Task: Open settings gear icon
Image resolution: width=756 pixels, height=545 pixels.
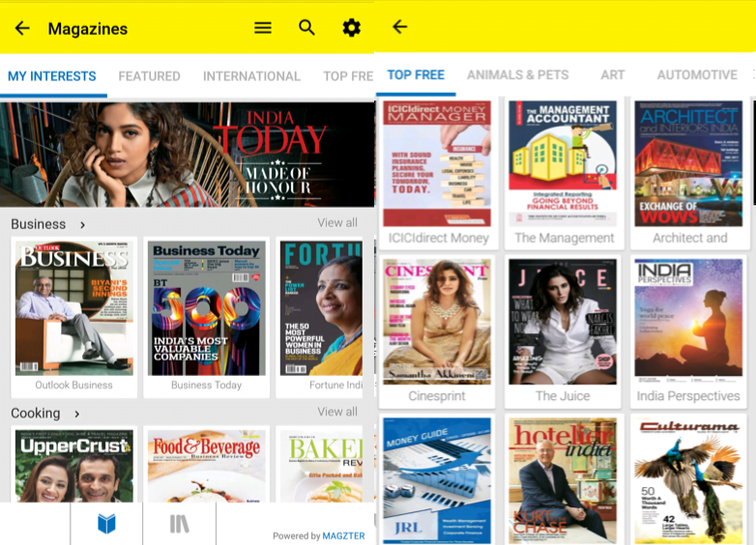Action: pyautogui.click(x=351, y=28)
